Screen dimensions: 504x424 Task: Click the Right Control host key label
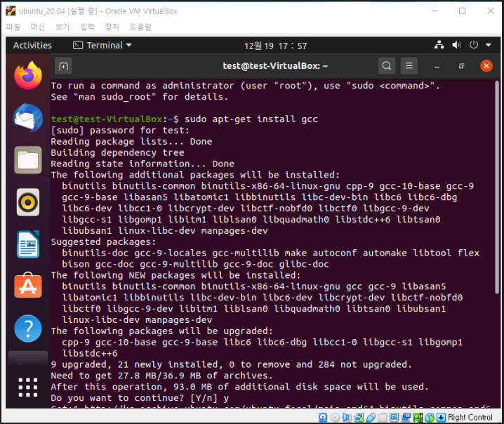coord(470,417)
